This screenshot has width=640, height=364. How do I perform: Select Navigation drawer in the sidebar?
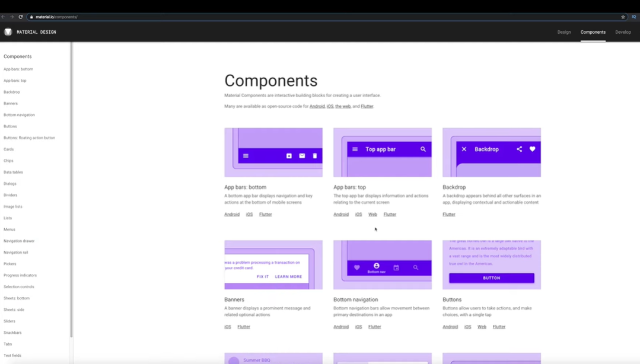click(x=18, y=241)
